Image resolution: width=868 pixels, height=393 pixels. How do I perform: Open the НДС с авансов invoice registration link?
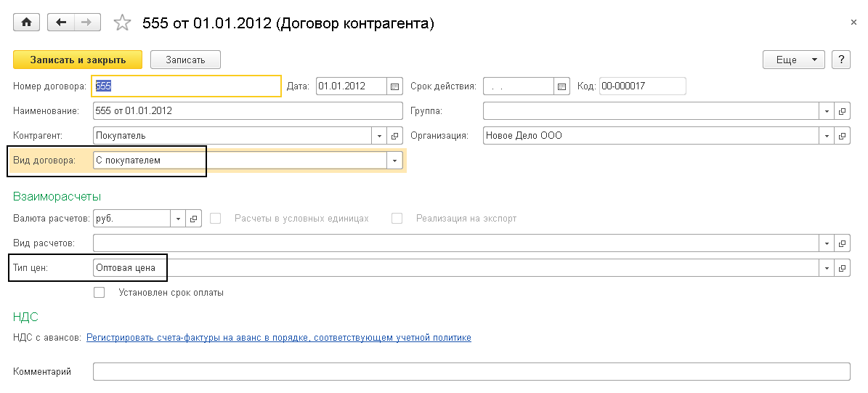tap(279, 338)
